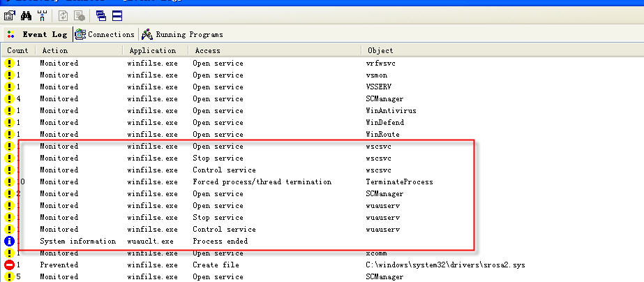Click the filter icon next to binoculars

click(43, 15)
